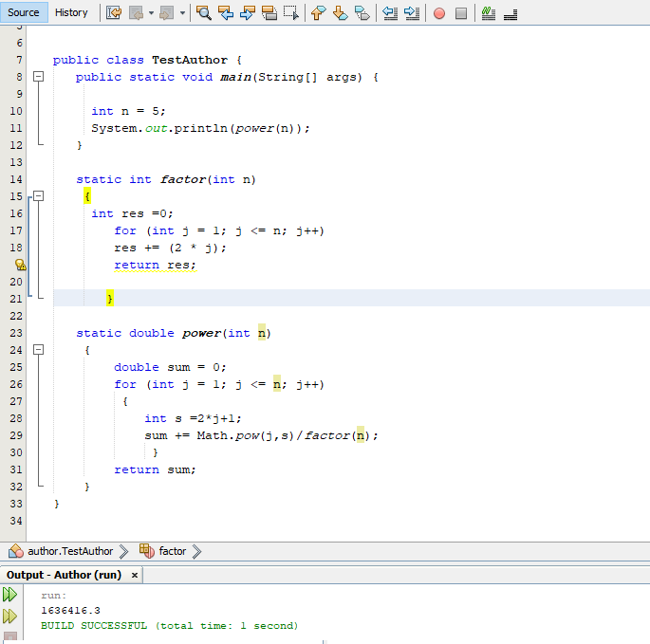
Task: Click the highlighted closing brace on line 21
Action: [x=110, y=298]
